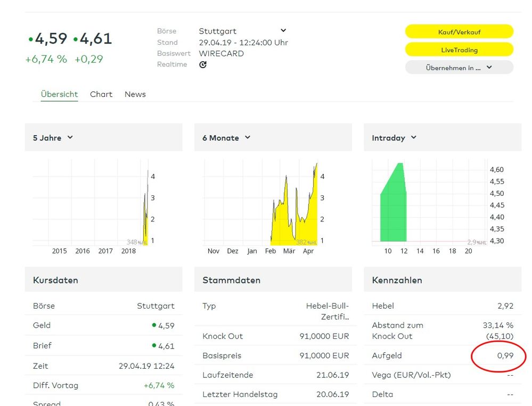
Task: Click the WIRECARD Basiswert name
Action: coord(222,53)
